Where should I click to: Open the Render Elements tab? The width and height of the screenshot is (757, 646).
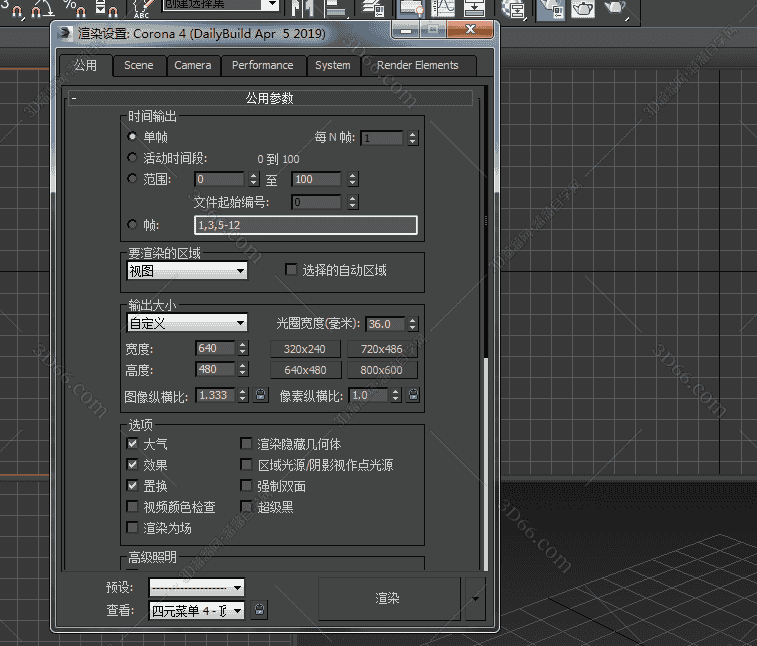417,65
